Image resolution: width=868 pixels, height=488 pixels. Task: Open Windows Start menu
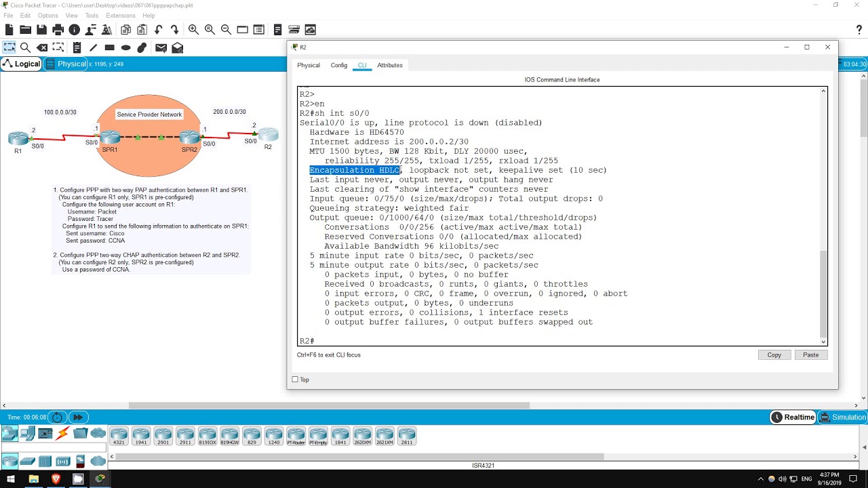point(11,479)
